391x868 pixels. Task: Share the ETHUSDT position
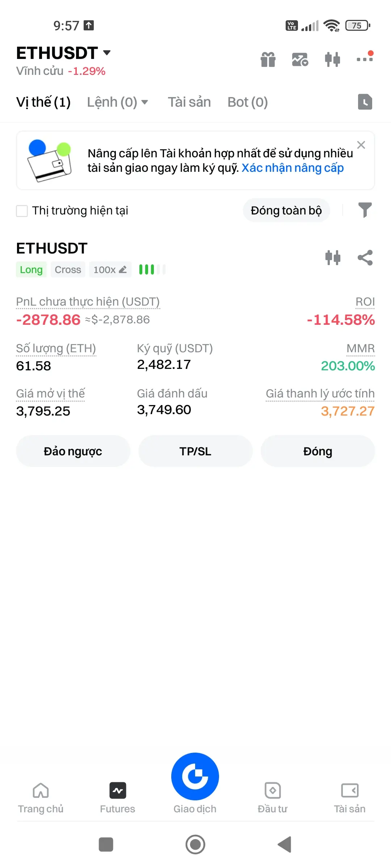(x=365, y=258)
